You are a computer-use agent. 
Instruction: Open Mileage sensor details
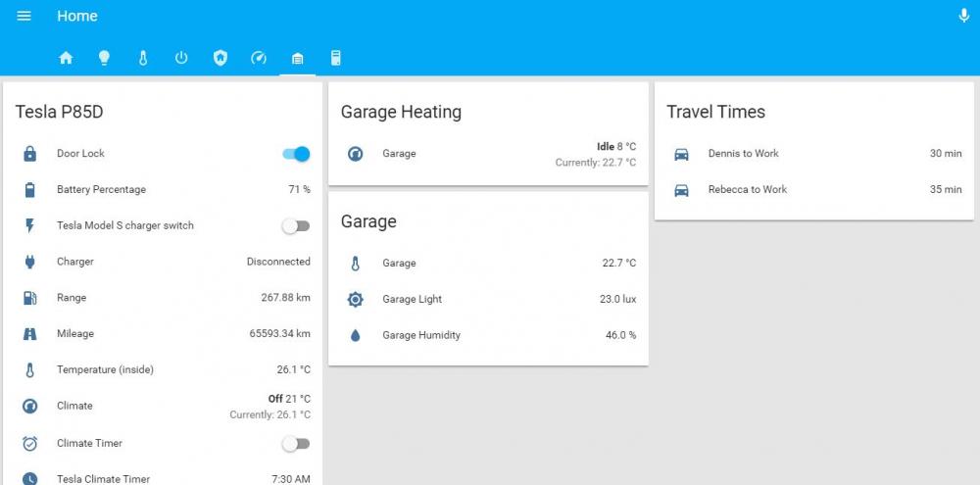pos(75,334)
